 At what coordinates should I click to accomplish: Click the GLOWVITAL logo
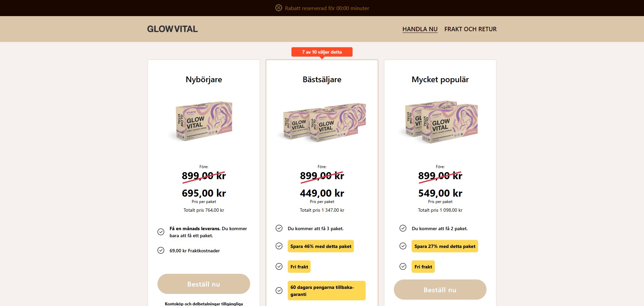172,29
